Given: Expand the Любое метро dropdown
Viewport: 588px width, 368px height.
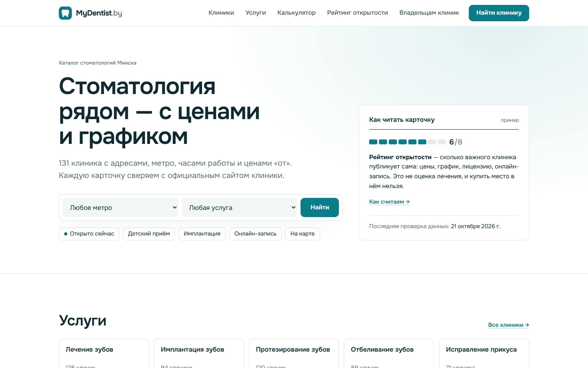Looking at the screenshot, I should tap(120, 207).
